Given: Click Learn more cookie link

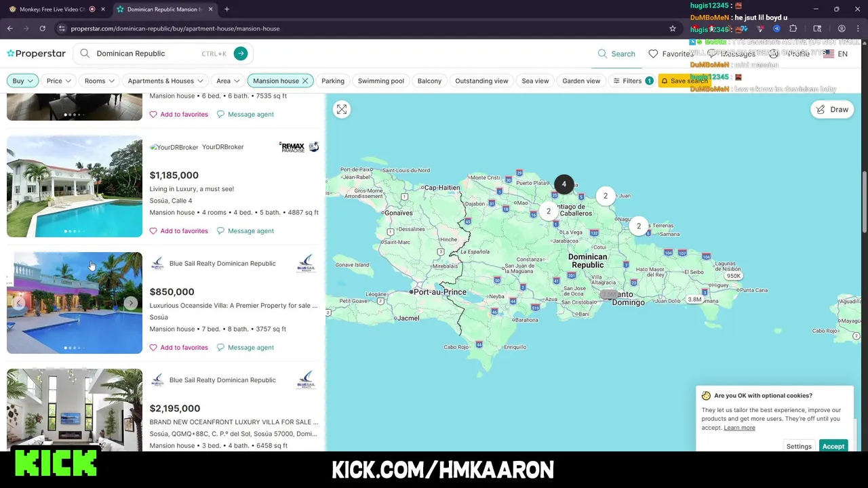Looking at the screenshot, I should (739, 428).
